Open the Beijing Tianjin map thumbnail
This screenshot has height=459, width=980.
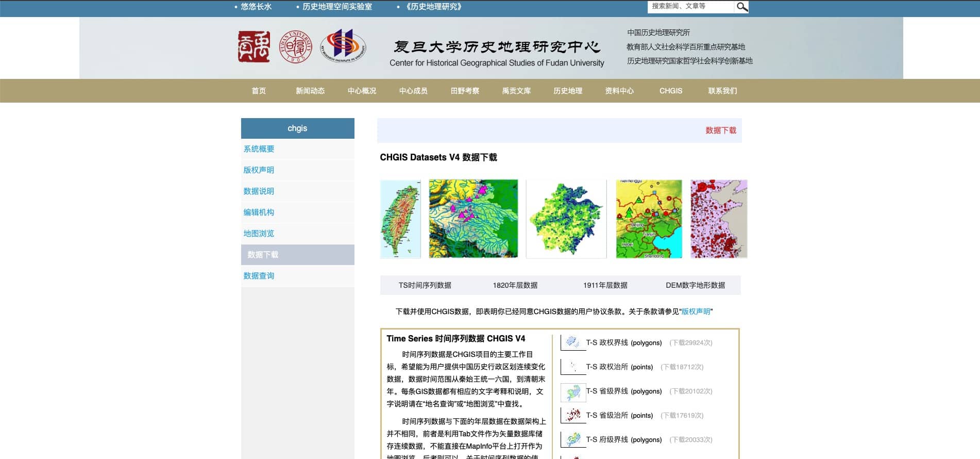click(649, 219)
